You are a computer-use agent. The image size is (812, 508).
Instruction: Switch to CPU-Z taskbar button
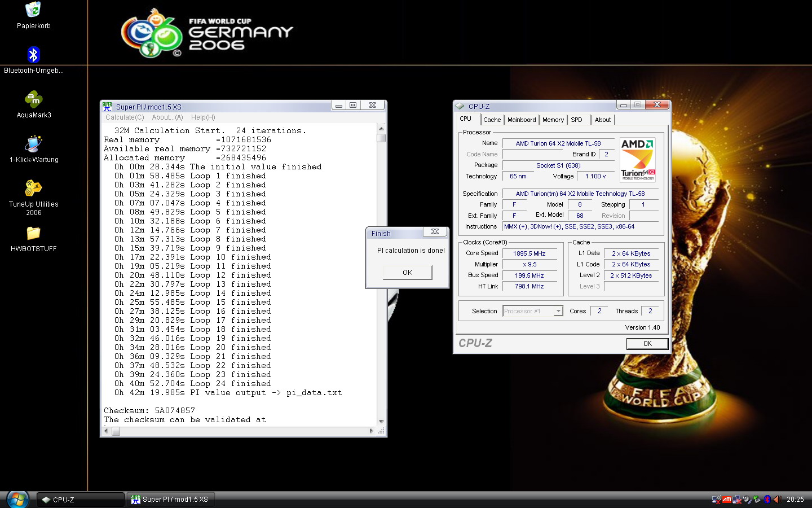[81, 500]
